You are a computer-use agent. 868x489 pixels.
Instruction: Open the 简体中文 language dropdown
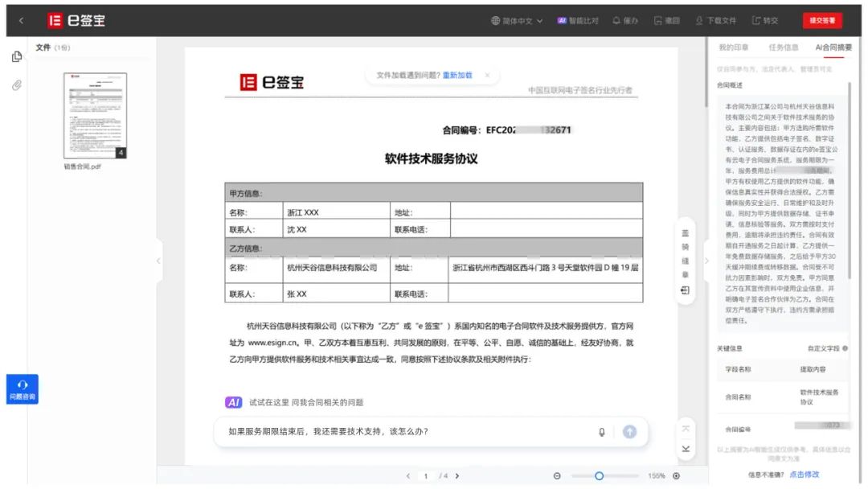click(517, 21)
